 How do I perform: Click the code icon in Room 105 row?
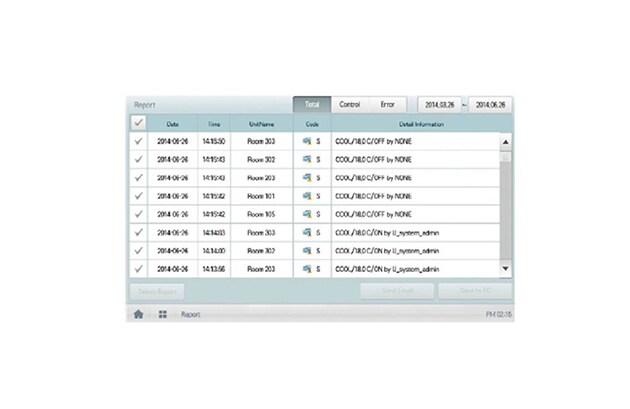pyautogui.click(x=308, y=214)
